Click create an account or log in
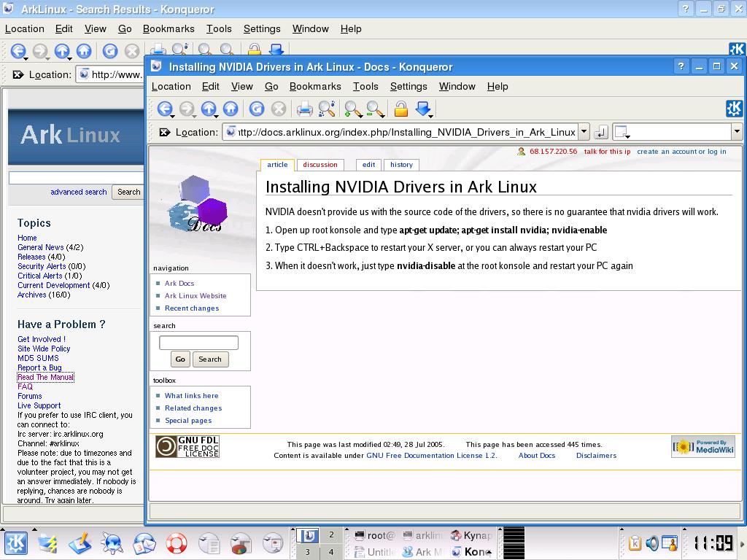This screenshot has height=560, width=747. click(x=681, y=152)
